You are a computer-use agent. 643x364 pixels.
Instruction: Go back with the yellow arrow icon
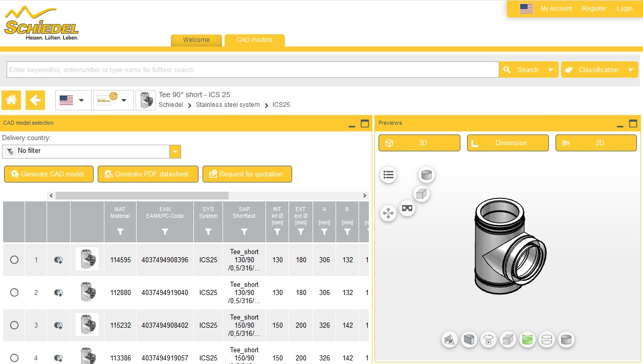pos(35,100)
